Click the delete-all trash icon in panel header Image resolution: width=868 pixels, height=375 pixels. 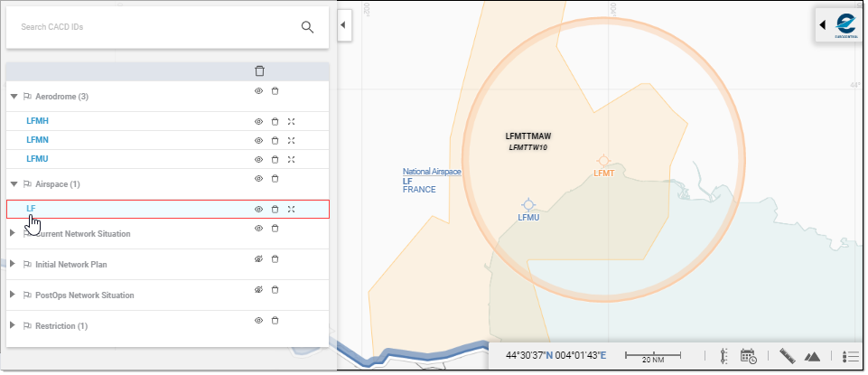[260, 70]
